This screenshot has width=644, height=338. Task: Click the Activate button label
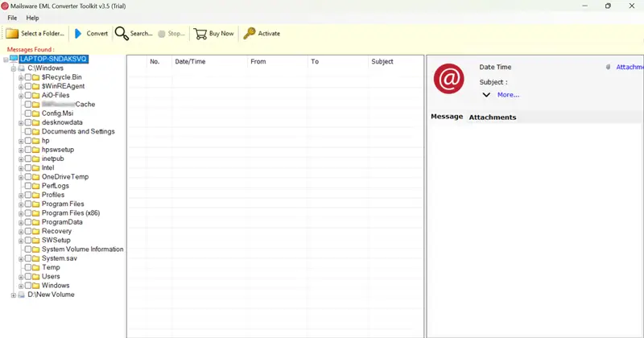coord(269,34)
